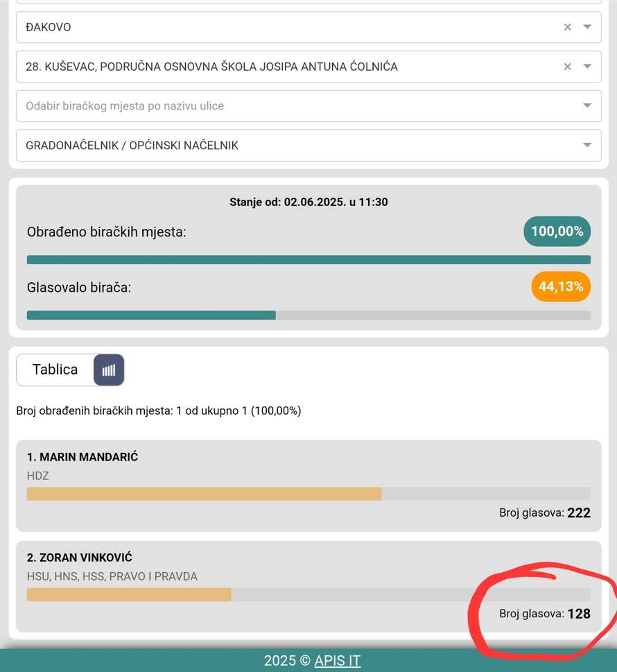The width and height of the screenshot is (617, 672).
Task: Click the Obrađeno biračkih mjesta progress bar
Action: pos(308,259)
